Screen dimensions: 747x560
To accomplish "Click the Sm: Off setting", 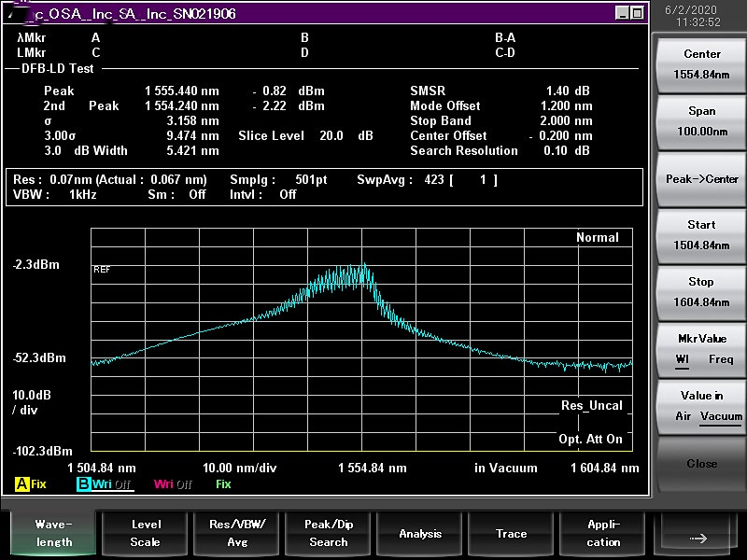I will [176, 194].
